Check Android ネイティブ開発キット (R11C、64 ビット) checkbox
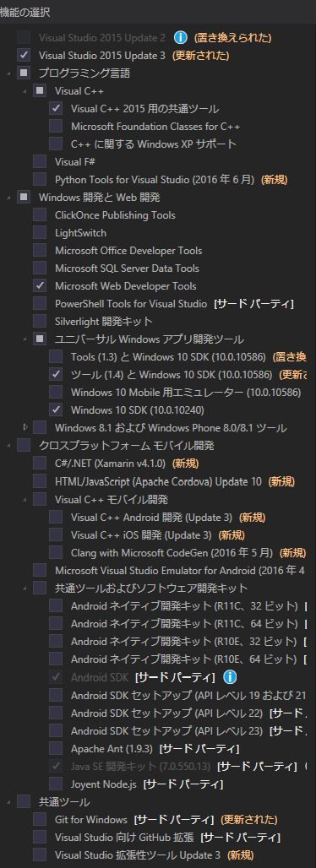316x868 pixels. [x=56, y=623]
